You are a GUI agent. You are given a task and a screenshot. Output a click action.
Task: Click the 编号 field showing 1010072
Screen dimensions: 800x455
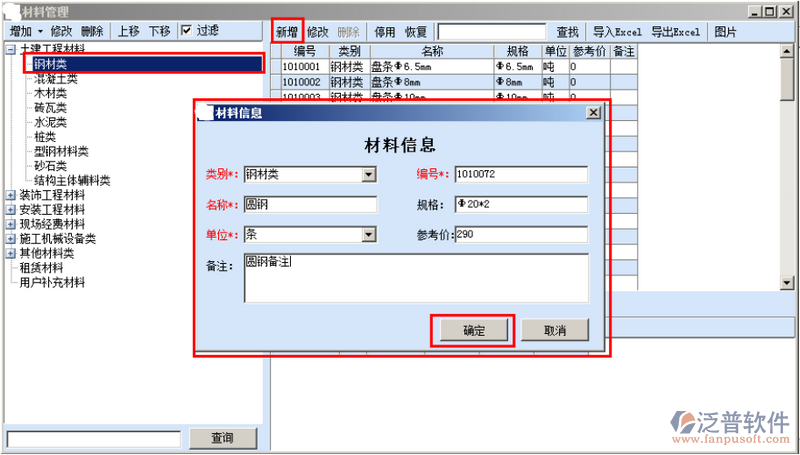[x=521, y=174]
